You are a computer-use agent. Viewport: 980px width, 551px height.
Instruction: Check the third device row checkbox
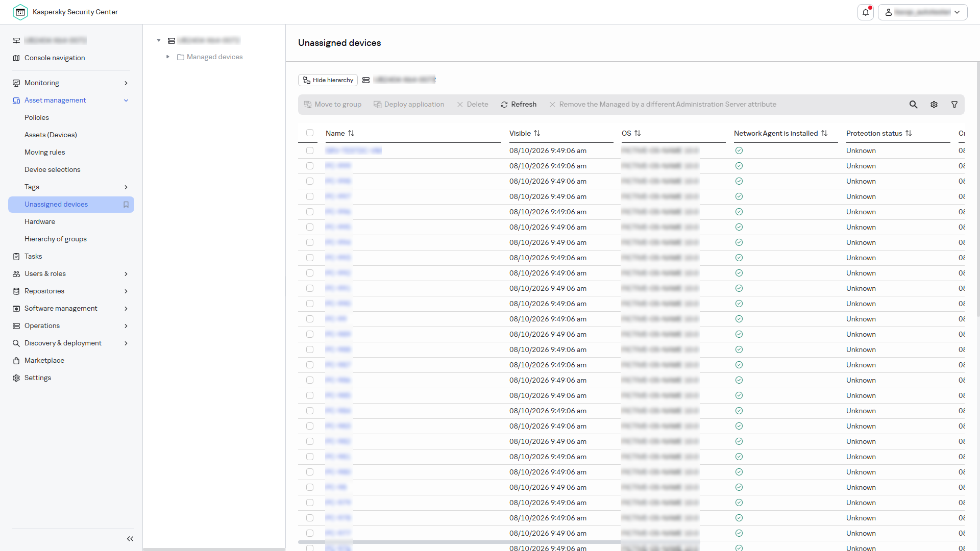click(310, 181)
